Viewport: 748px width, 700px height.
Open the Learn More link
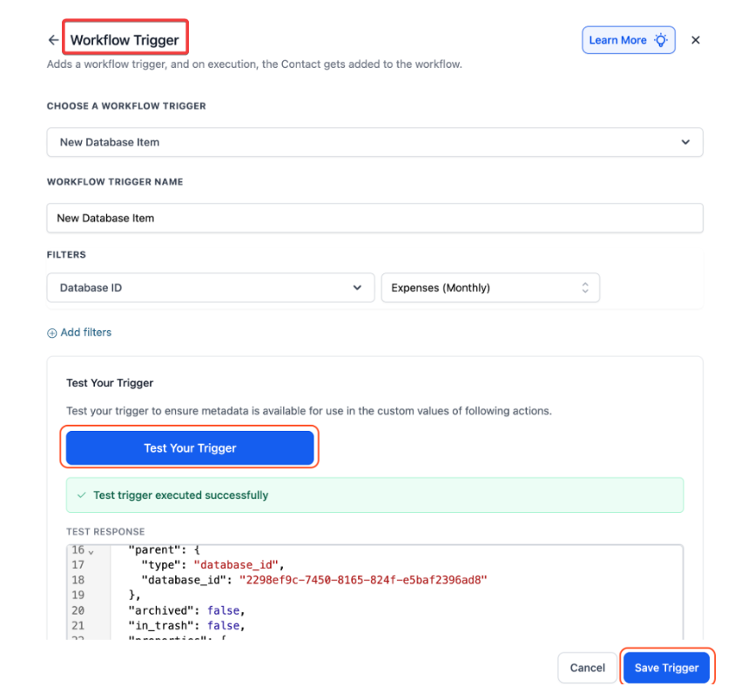coord(617,40)
